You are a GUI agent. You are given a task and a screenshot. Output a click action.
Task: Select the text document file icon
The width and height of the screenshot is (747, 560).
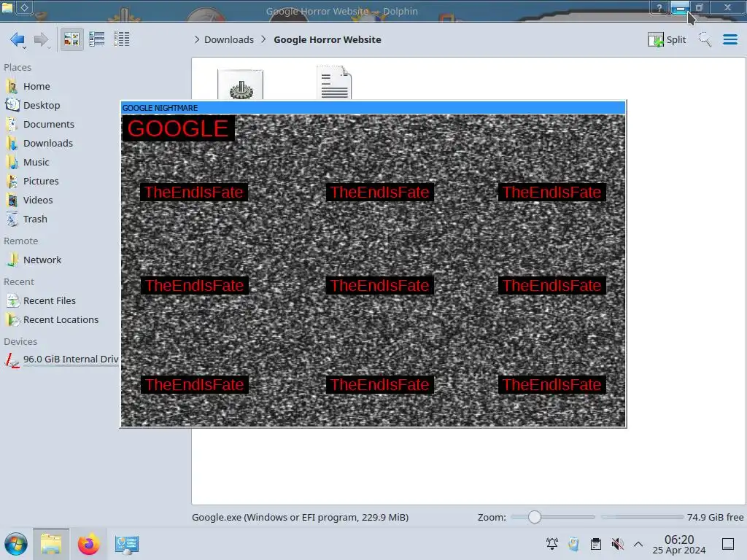tap(334, 83)
